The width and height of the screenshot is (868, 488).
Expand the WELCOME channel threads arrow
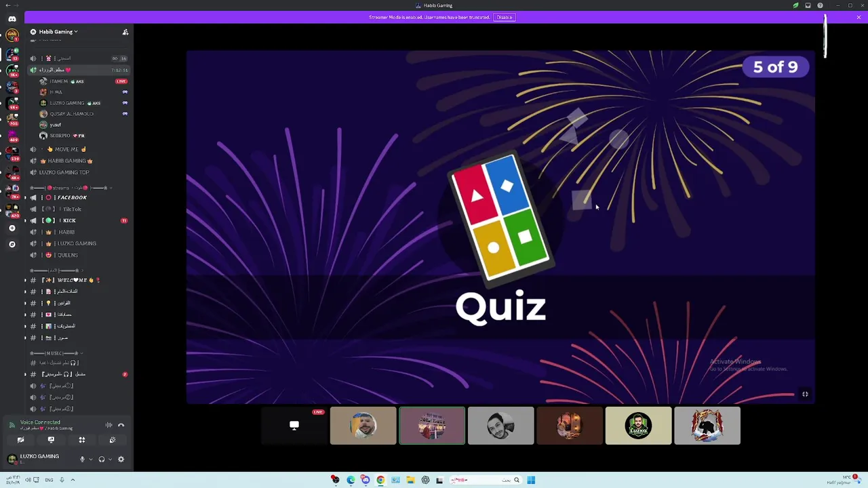(x=25, y=280)
